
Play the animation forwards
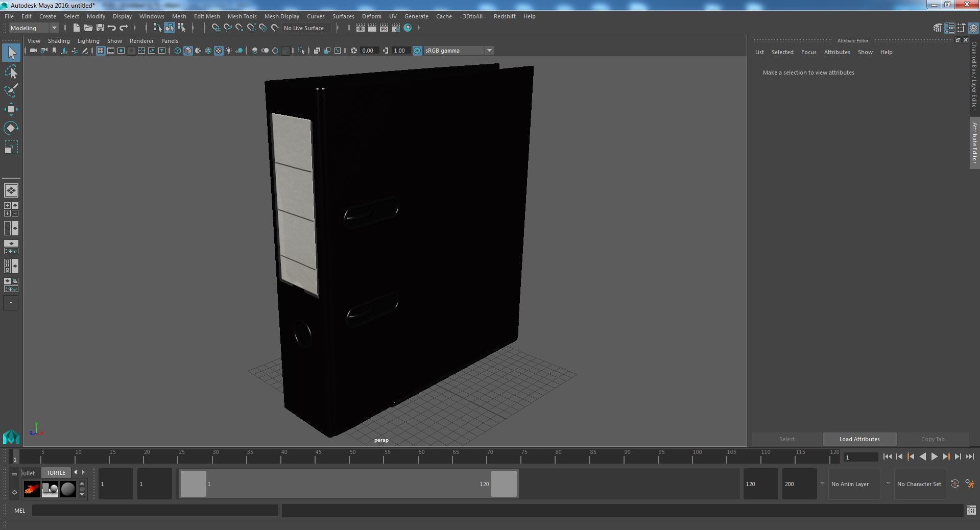(934, 457)
